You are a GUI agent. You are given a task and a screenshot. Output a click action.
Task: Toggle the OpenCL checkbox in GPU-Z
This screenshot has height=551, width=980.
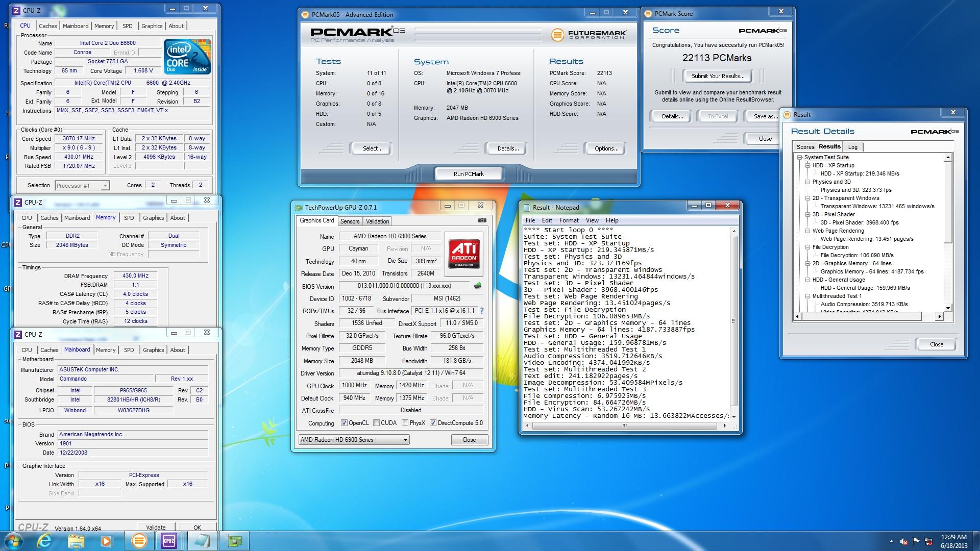[344, 423]
